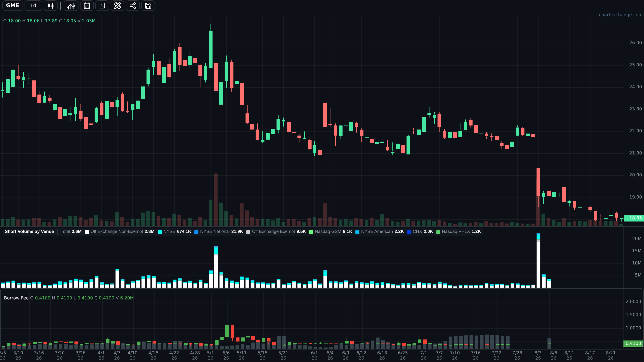The width and height of the screenshot is (644, 362).
Task: Save the chart layout with floppy icon
Action: 148,5
